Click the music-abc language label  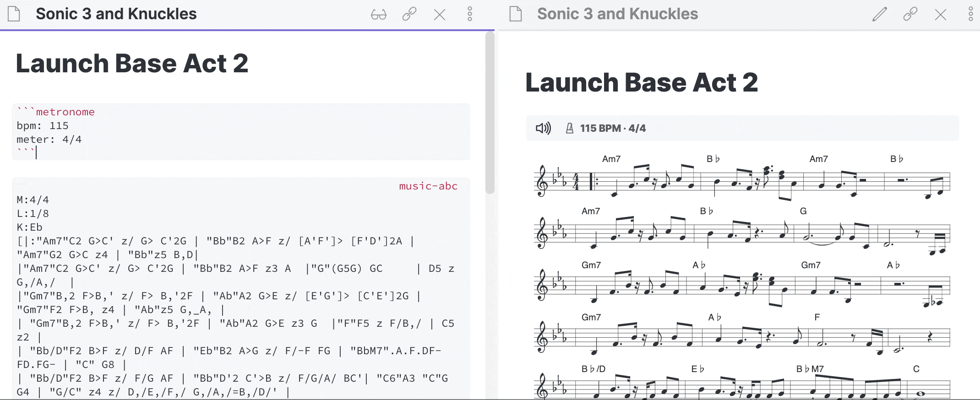[428, 186]
